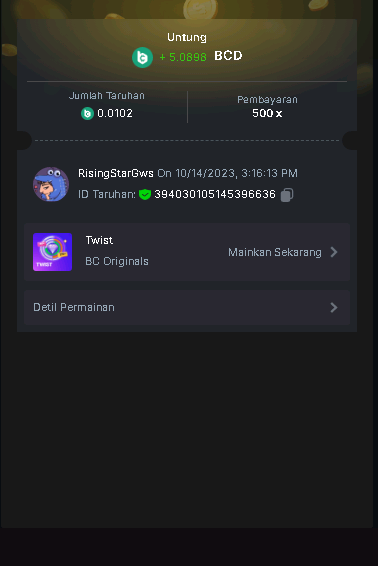Copy the bet ID with the copy icon
Viewport: 378px width, 566px height.
pos(287,195)
